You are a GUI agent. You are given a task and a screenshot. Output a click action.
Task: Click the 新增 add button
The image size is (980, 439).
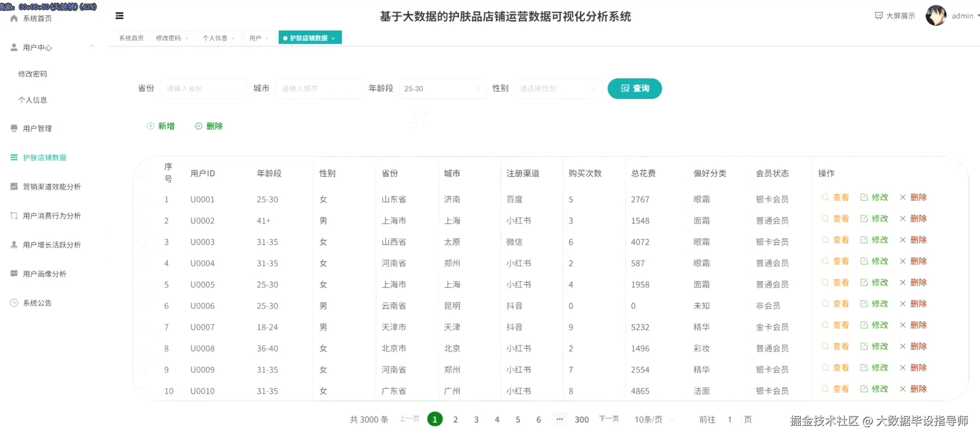[161, 126]
